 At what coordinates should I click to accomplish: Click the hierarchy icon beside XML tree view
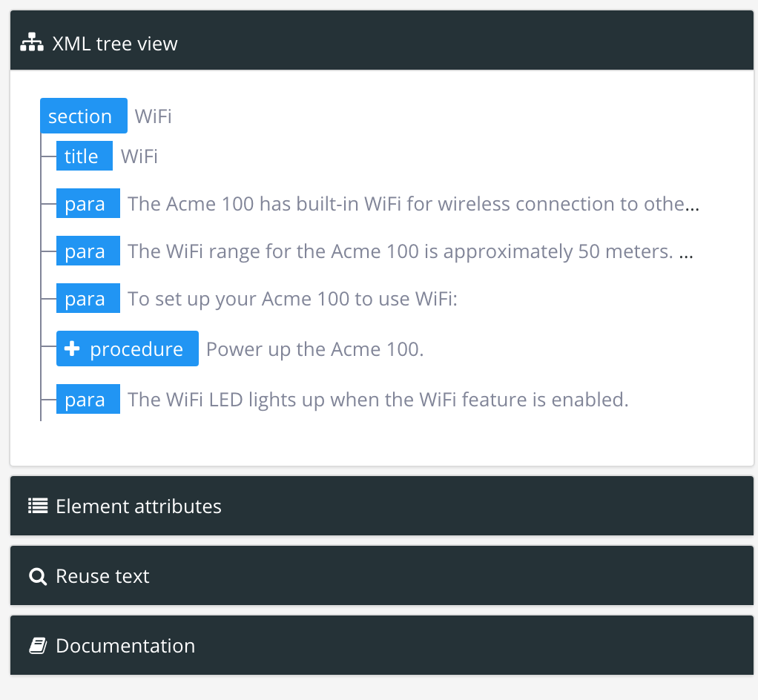pos(33,42)
